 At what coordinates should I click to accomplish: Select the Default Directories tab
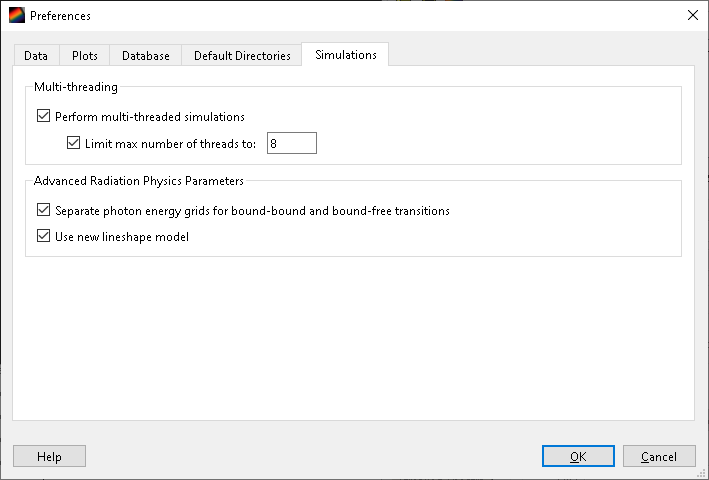tap(242, 56)
